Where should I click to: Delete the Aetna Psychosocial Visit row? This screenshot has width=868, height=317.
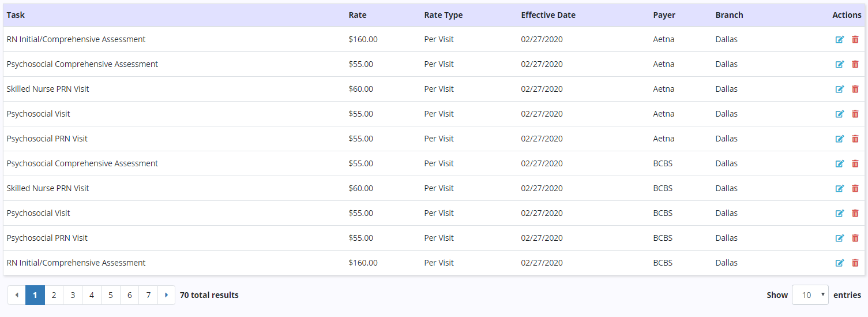click(855, 114)
